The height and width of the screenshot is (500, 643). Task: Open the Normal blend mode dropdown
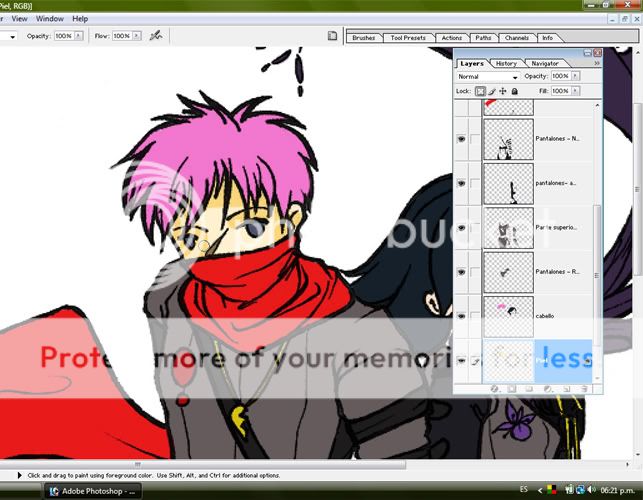click(x=487, y=76)
